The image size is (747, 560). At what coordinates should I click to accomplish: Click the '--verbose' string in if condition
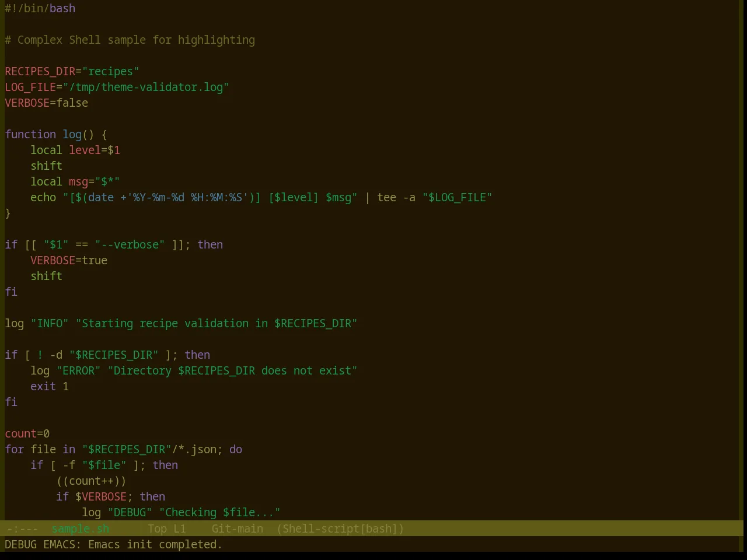(130, 244)
